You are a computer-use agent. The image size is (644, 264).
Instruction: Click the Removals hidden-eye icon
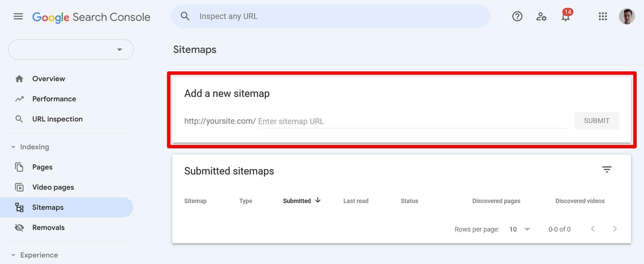point(19,227)
